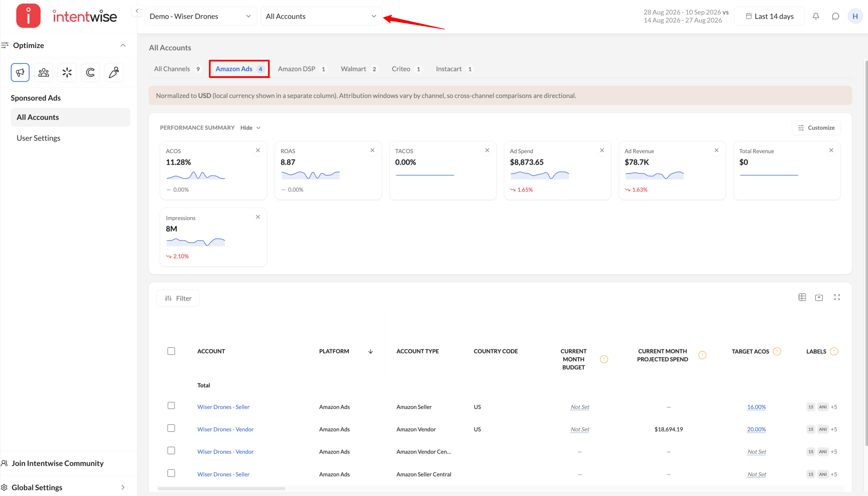Select the Instacart carrot icon

click(x=114, y=72)
